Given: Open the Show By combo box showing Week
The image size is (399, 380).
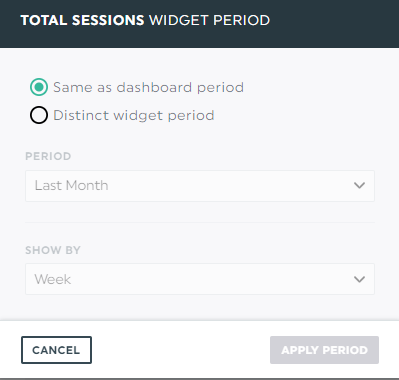Looking at the screenshot, I should (x=200, y=279).
